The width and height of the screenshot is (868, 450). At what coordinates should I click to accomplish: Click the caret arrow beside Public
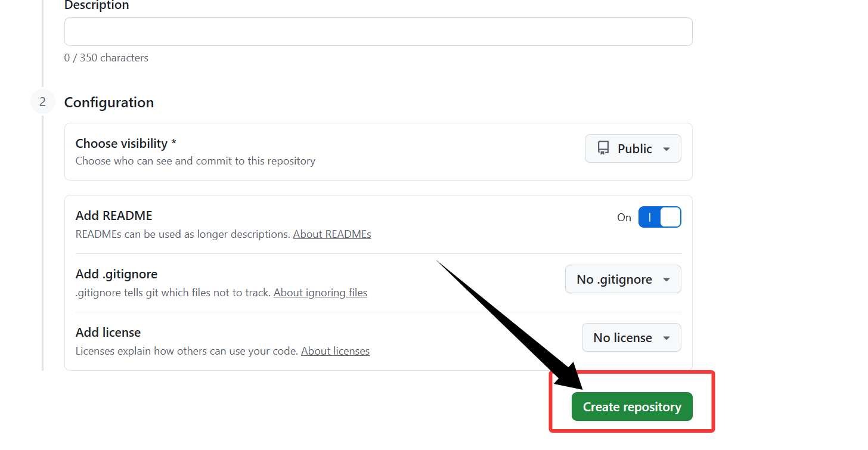pos(666,149)
